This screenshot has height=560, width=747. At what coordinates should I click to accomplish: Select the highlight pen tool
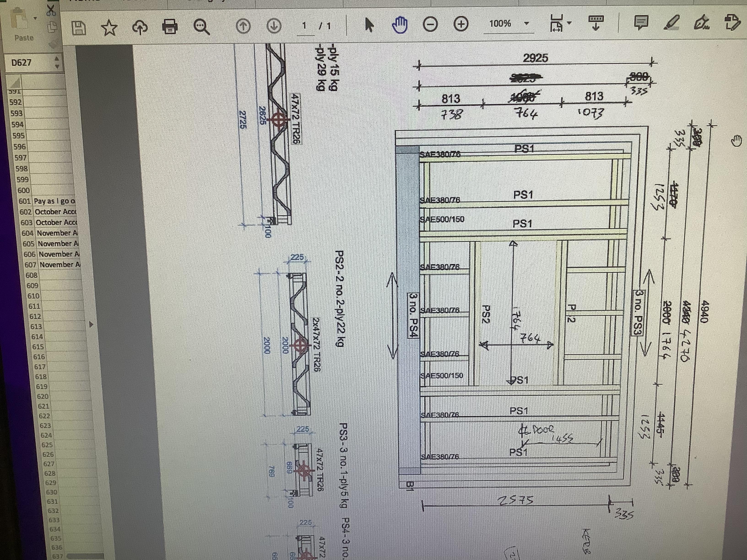pyautogui.click(x=671, y=22)
